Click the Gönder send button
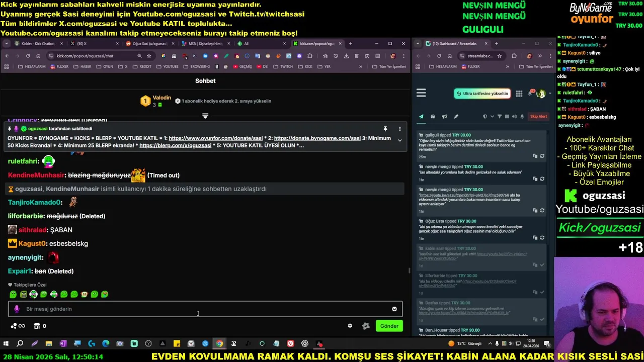 point(389,326)
